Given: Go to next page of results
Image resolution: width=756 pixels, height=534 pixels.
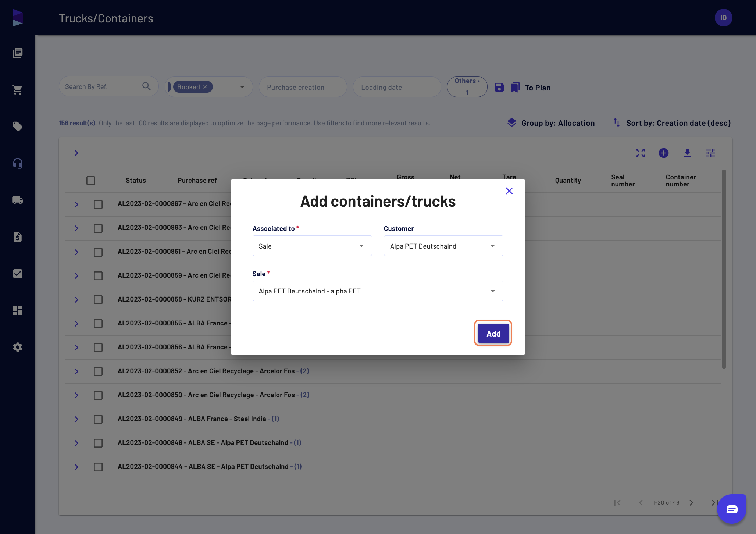Looking at the screenshot, I should pos(691,503).
